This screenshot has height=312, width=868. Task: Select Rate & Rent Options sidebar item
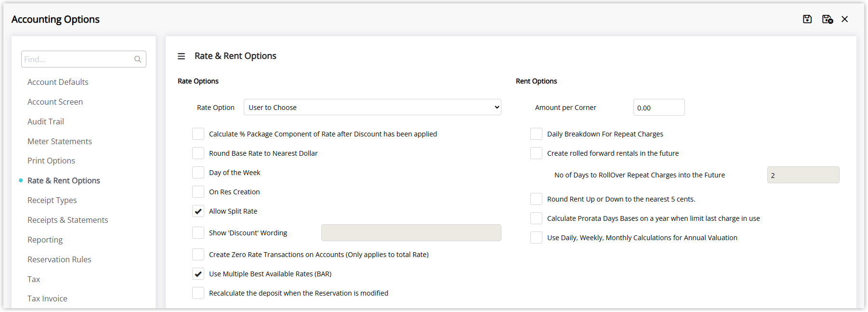pos(64,180)
